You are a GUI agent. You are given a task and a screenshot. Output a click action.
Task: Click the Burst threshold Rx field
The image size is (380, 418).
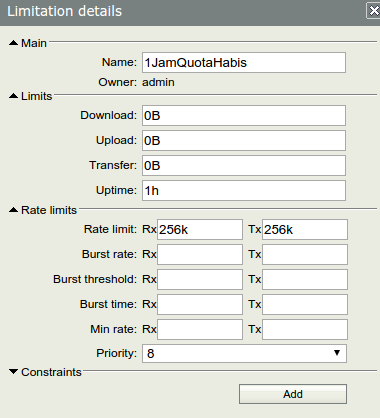[200, 279]
